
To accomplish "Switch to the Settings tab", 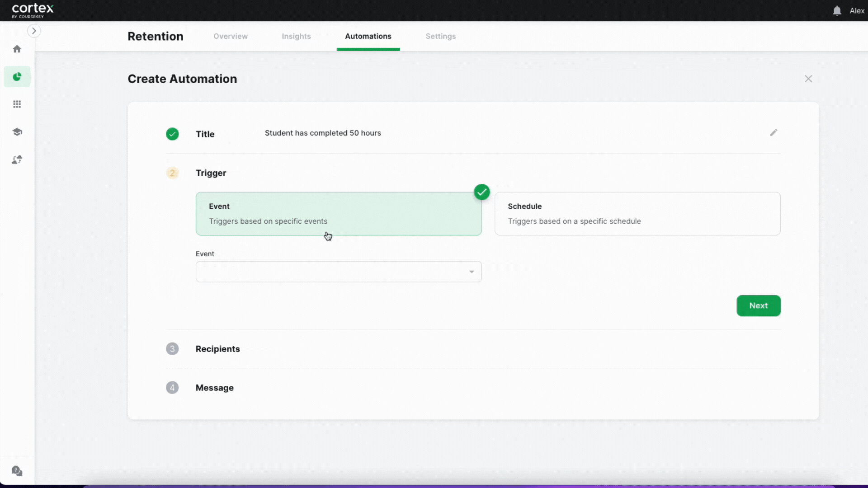I will click(x=440, y=36).
